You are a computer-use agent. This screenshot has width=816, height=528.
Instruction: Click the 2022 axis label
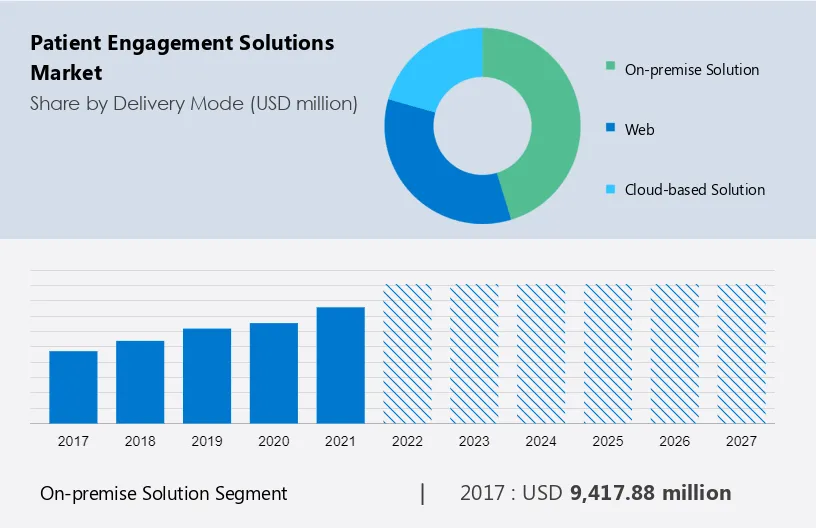pyautogui.click(x=407, y=441)
